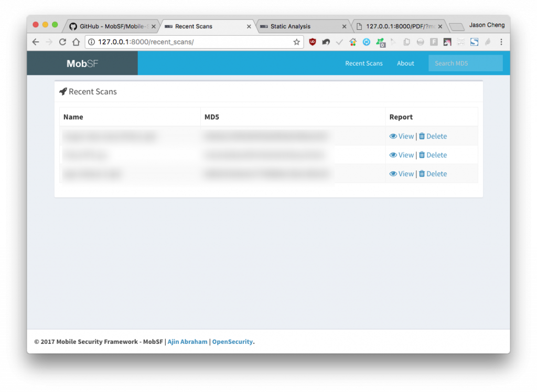Click the copy pages extension icon
This screenshot has height=392, width=537.
(x=407, y=42)
